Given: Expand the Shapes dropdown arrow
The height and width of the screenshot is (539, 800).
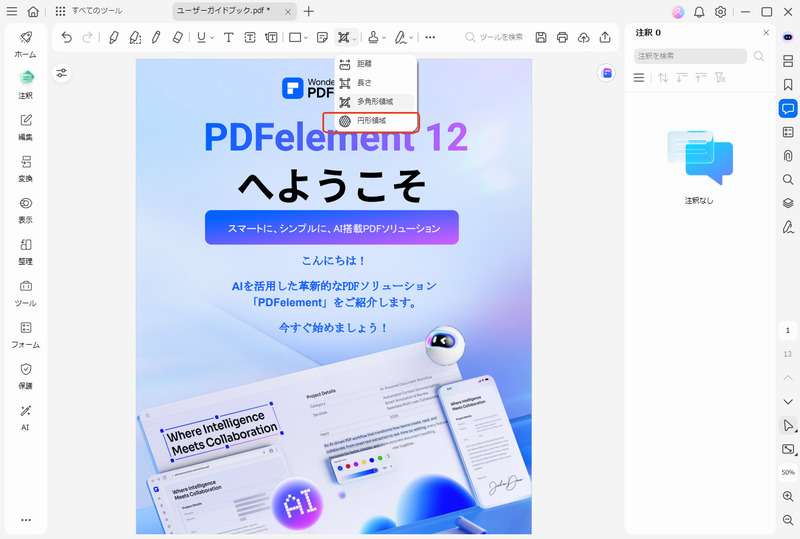Looking at the screenshot, I should [x=306, y=38].
